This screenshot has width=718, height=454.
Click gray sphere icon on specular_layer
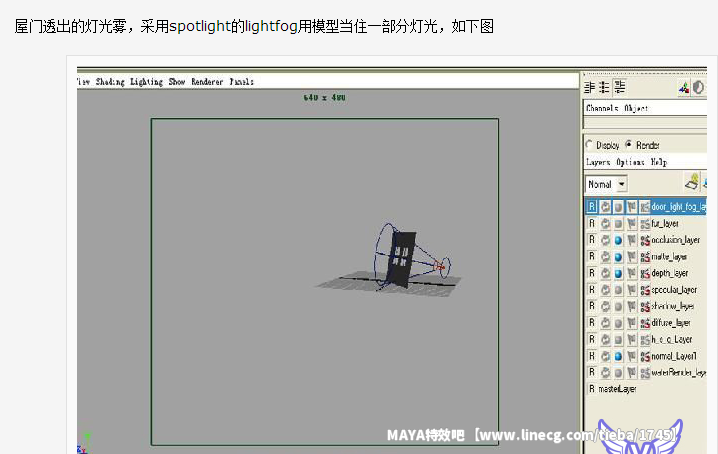tap(618, 290)
